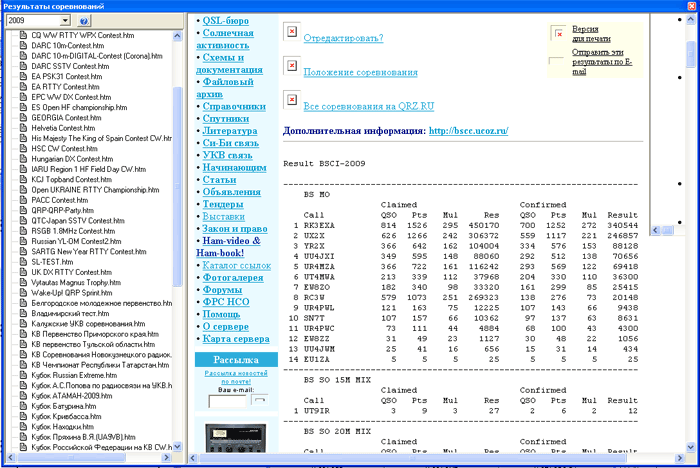Select QTC-Japan SSTV Contest.htm in the list

pyautogui.click(x=78, y=221)
